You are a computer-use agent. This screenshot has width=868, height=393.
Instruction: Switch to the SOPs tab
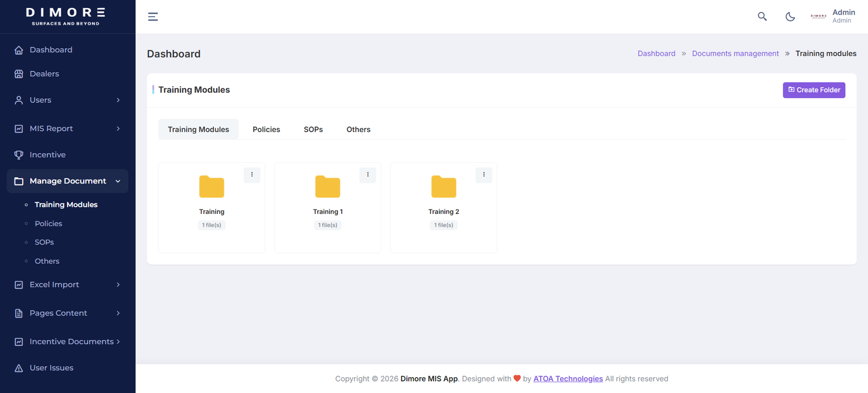[x=313, y=129]
